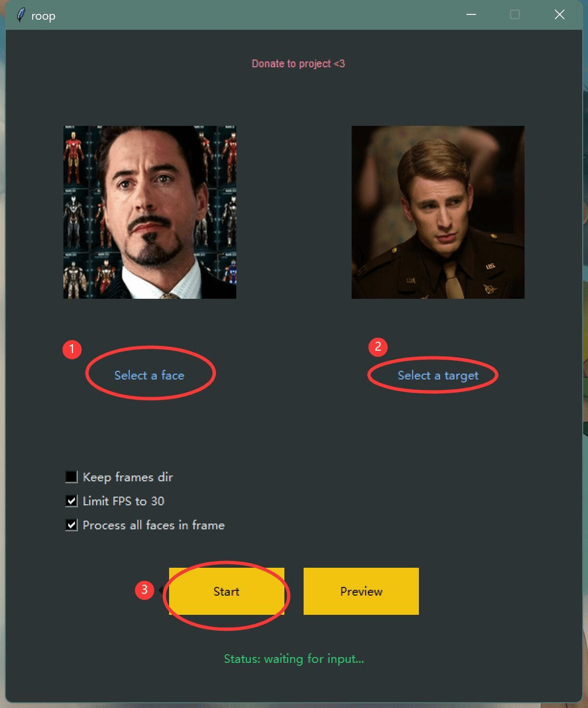
Task: Click the roop window title text
Action: pyautogui.click(x=43, y=16)
